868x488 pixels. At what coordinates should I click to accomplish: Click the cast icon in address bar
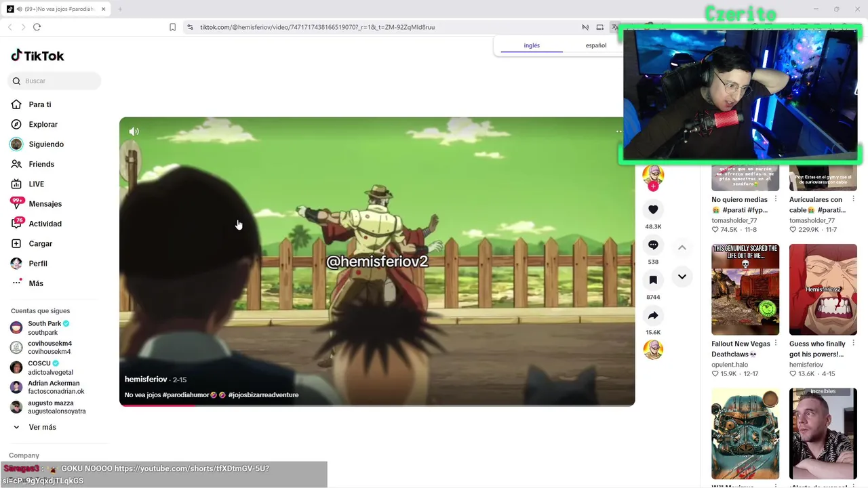coord(599,27)
